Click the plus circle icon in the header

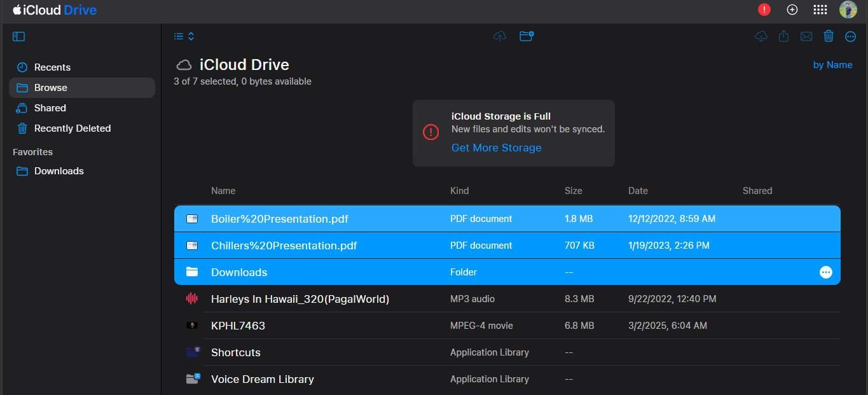point(792,10)
